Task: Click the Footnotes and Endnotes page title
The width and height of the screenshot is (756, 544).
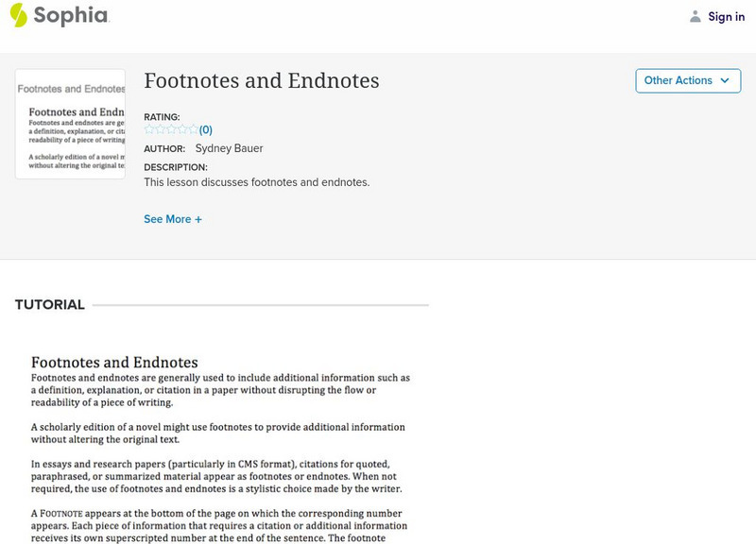Action: pos(262,81)
